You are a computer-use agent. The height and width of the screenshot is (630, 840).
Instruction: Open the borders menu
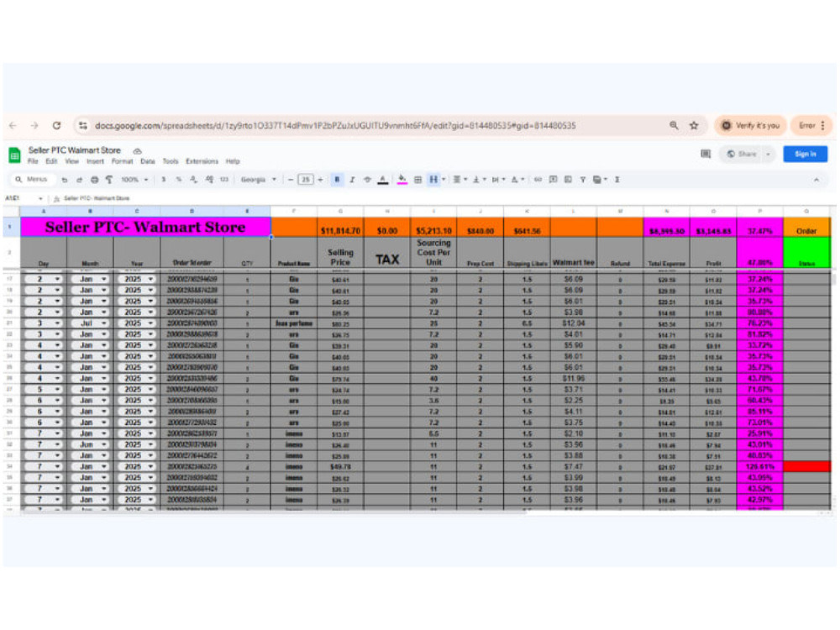click(417, 180)
